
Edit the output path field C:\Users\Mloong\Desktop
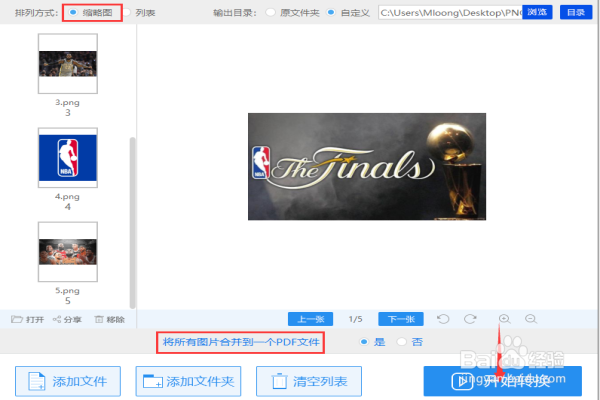pyautogui.click(x=450, y=13)
